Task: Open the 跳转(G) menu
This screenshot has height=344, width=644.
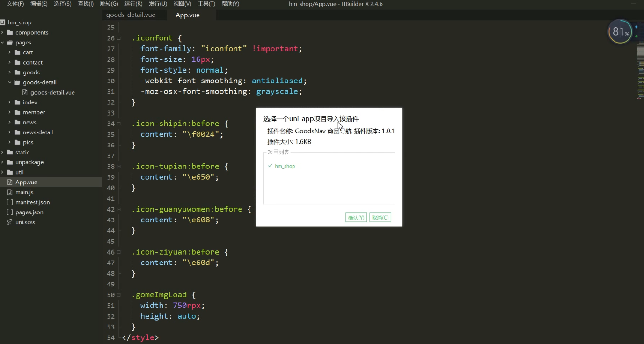Action: [109, 4]
